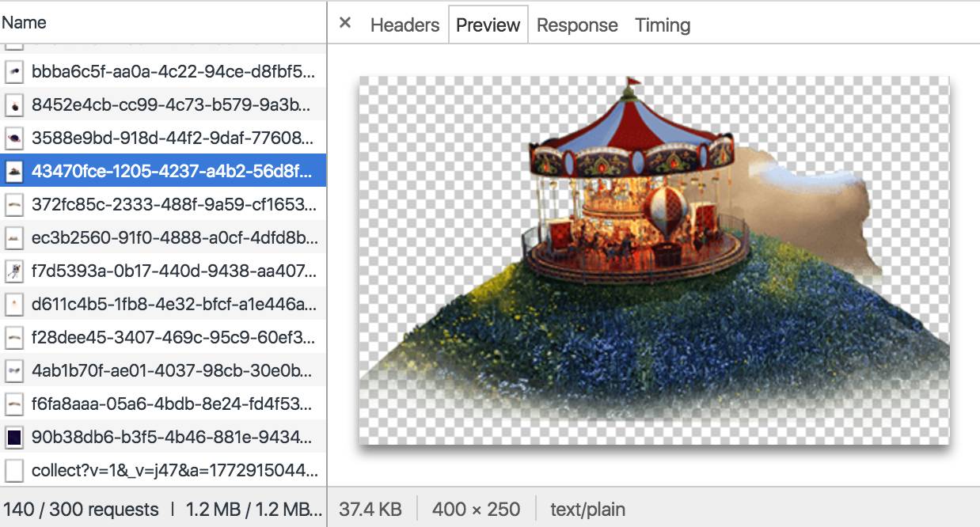The width and height of the screenshot is (980, 527).
Task: Click the selected 43470fce request icon
Action: [14, 171]
